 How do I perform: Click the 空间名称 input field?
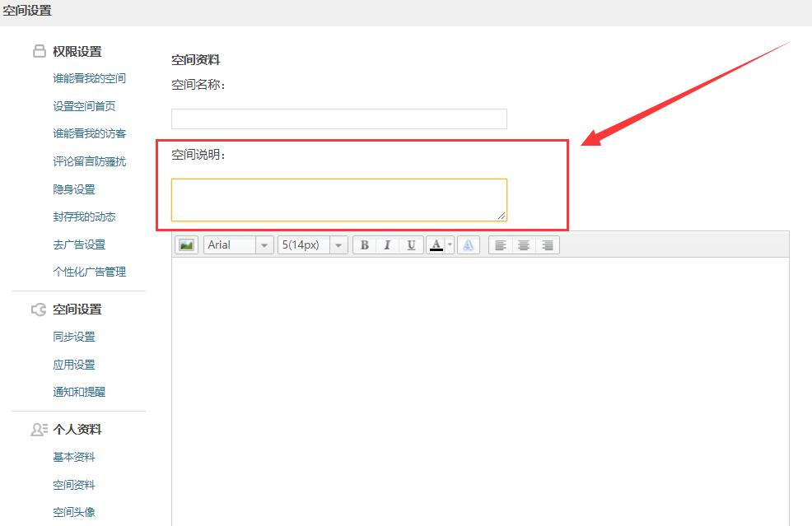pyautogui.click(x=339, y=119)
